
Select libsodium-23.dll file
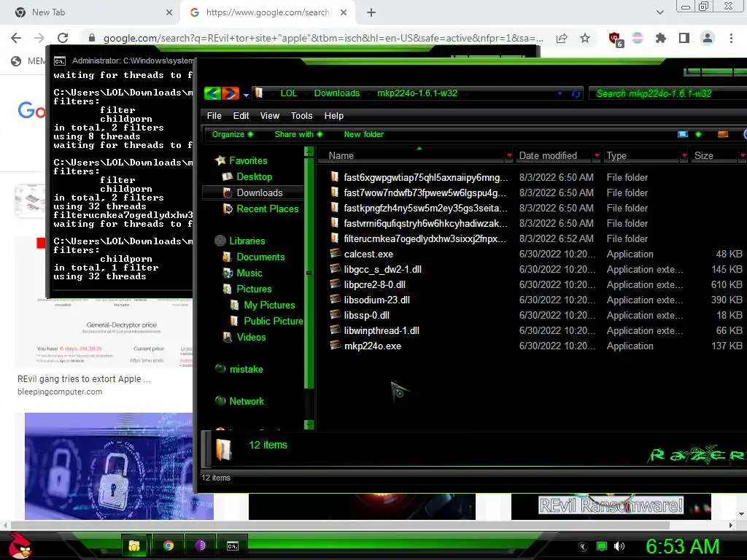[376, 300]
